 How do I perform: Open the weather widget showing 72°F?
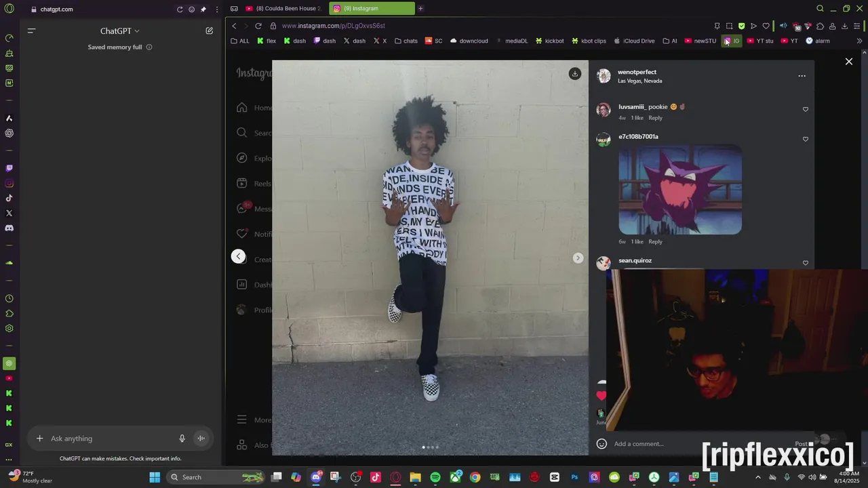[31, 477]
